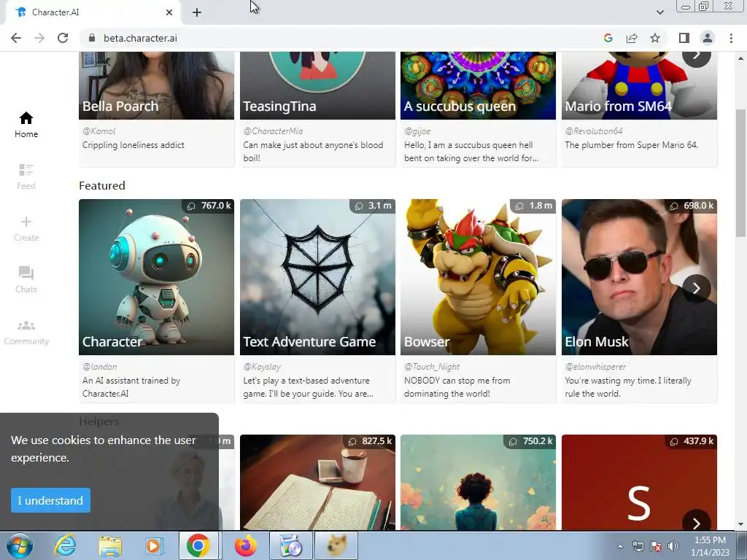The height and width of the screenshot is (560, 747).
Task: Open File Explorer from taskbar
Action: click(110, 545)
